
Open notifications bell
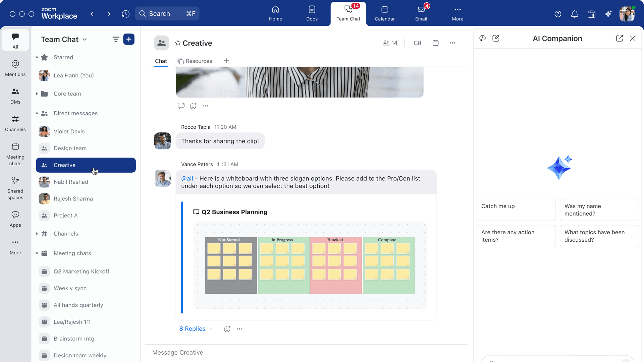(575, 14)
